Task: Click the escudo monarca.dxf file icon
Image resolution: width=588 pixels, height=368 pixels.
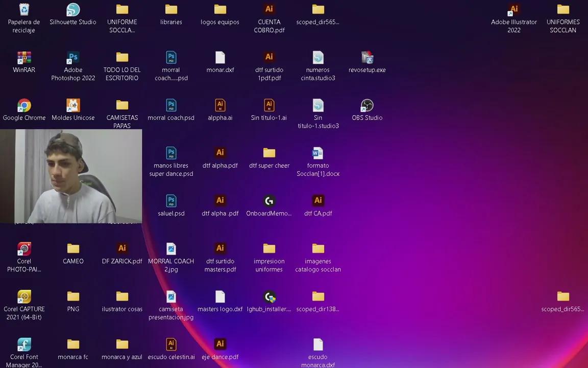Action: coord(318,344)
